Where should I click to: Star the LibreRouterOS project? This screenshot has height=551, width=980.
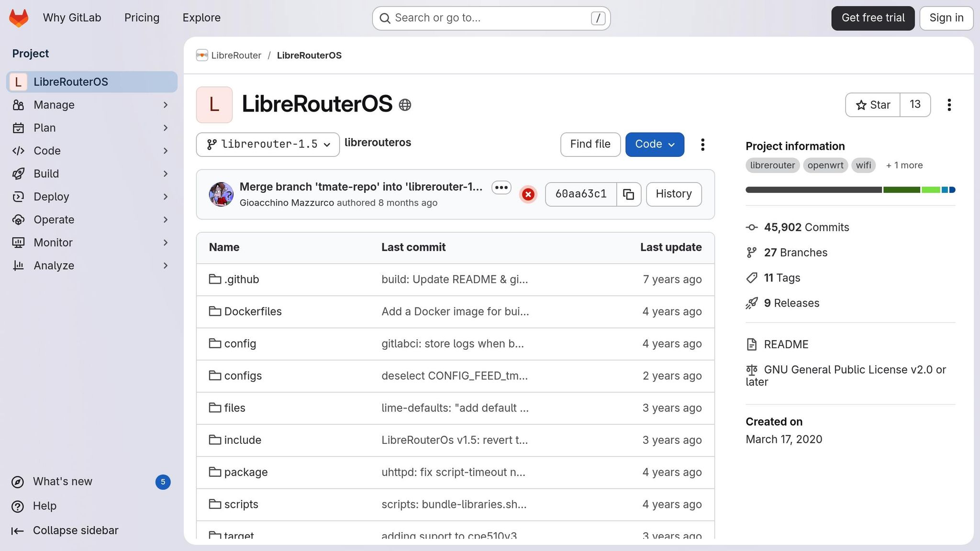point(872,105)
